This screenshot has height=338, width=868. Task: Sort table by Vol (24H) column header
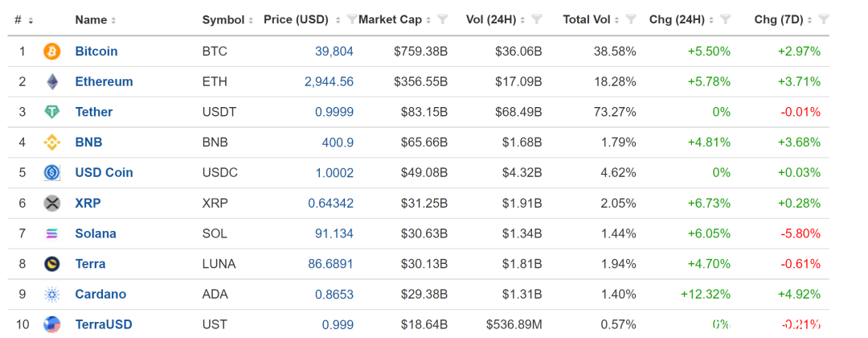[496, 20]
